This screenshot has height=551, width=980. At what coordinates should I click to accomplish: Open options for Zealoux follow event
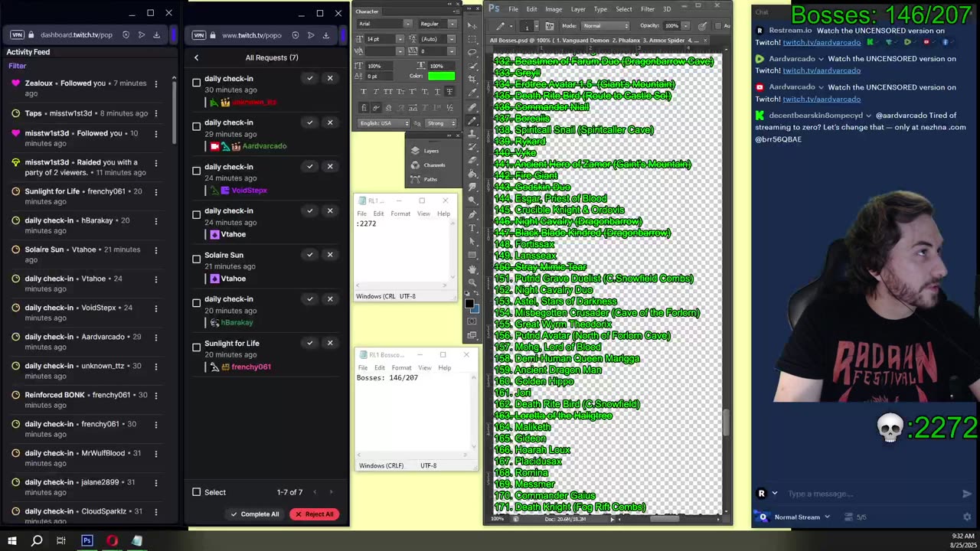click(155, 83)
